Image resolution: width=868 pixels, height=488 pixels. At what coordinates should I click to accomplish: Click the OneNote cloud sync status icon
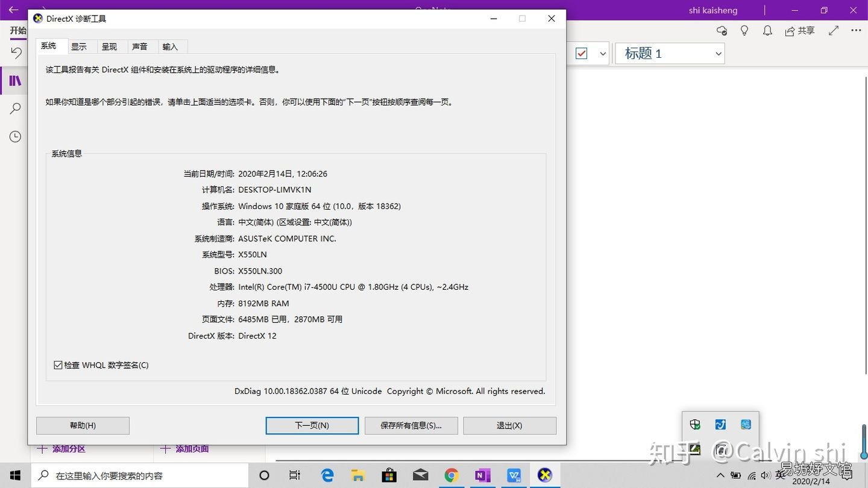722,31
